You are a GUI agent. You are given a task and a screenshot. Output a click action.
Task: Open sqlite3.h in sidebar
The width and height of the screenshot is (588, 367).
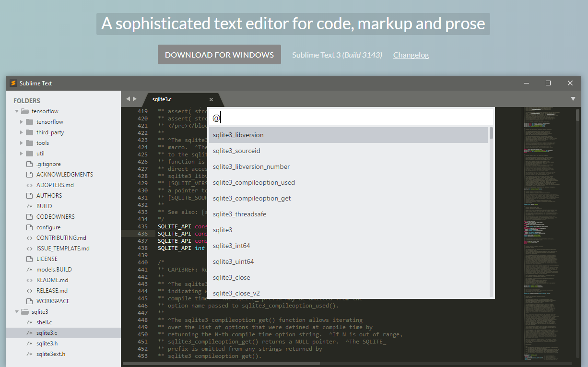click(47, 343)
